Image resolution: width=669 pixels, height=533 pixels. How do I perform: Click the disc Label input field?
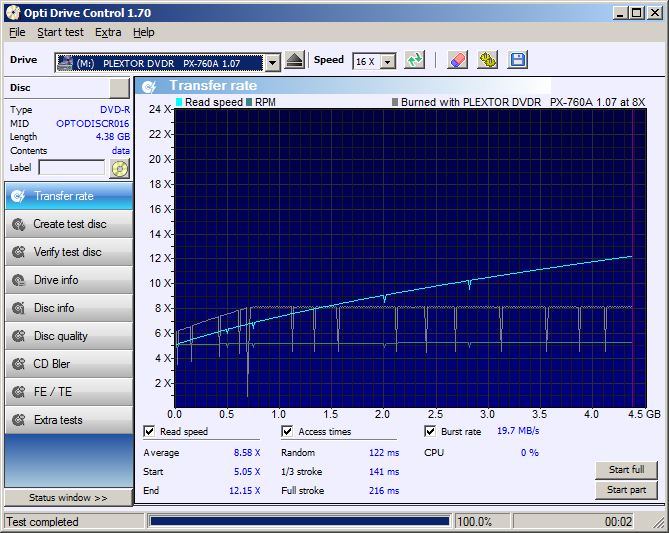click(x=71, y=168)
